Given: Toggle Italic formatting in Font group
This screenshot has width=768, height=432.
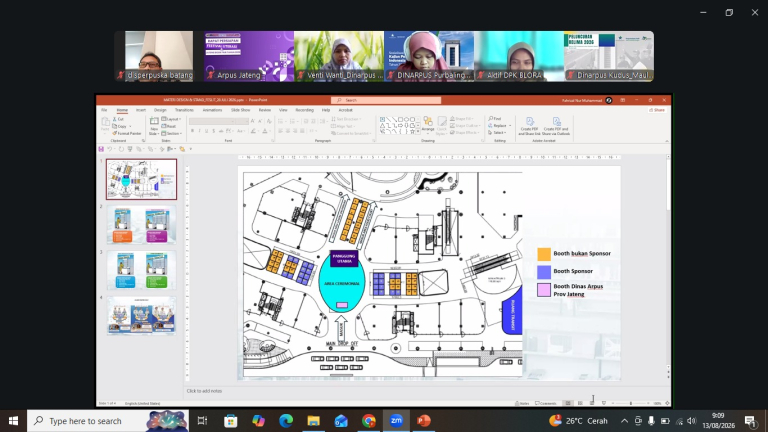Looking at the screenshot, I should (199, 131).
